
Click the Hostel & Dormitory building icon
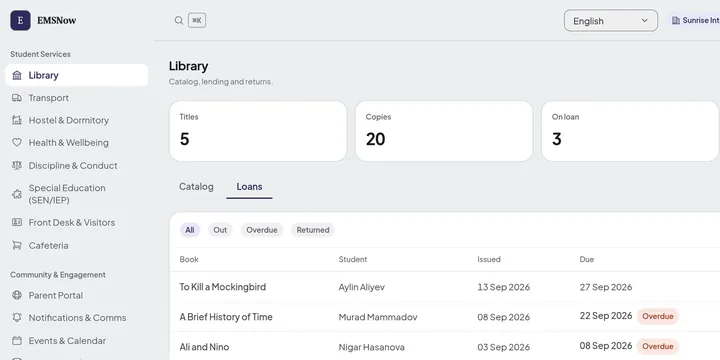click(x=17, y=120)
